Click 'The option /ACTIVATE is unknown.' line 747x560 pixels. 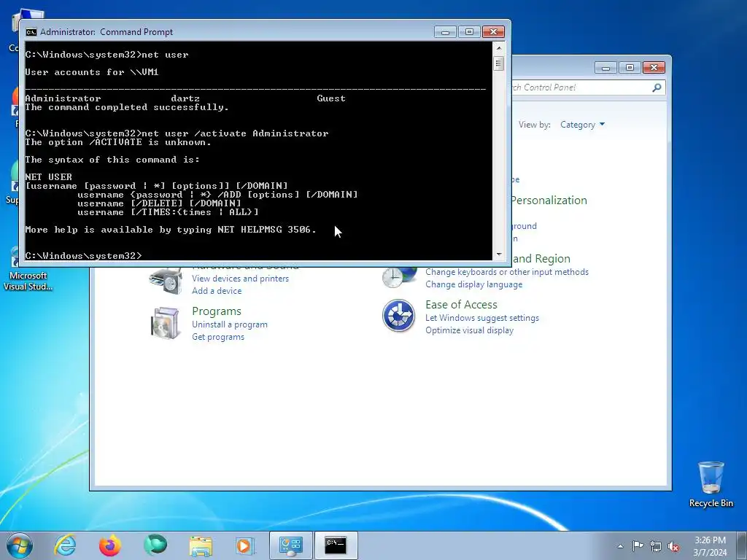point(118,142)
